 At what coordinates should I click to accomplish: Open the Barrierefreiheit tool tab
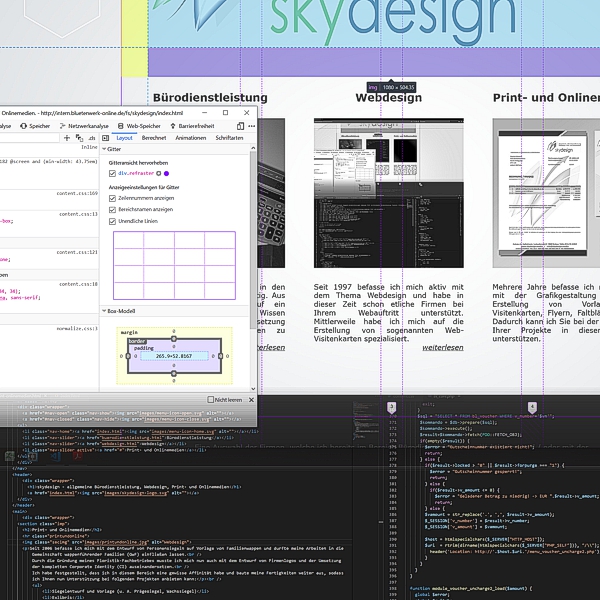click(x=192, y=126)
